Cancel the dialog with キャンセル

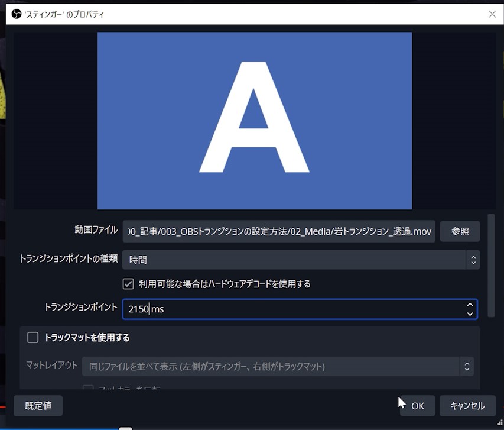coord(467,406)
